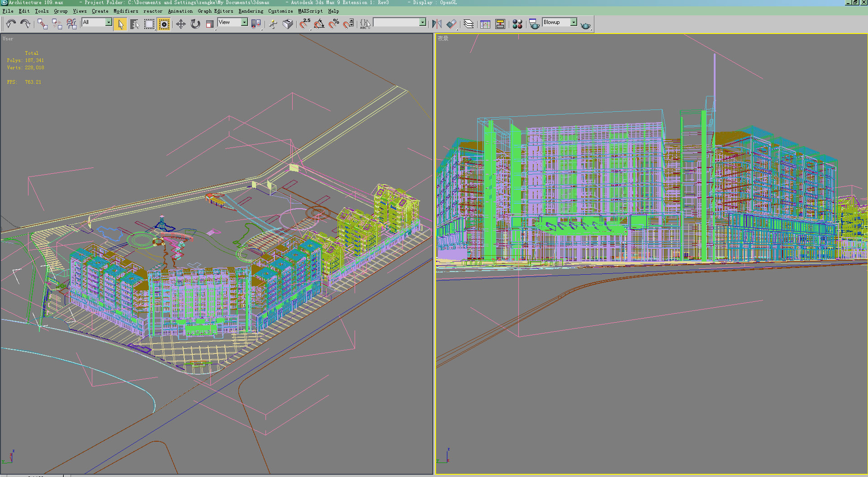Click the Use Pivot Point Center icon
Viewport: 868px width, 477px height.
click(x=256, y=24)
